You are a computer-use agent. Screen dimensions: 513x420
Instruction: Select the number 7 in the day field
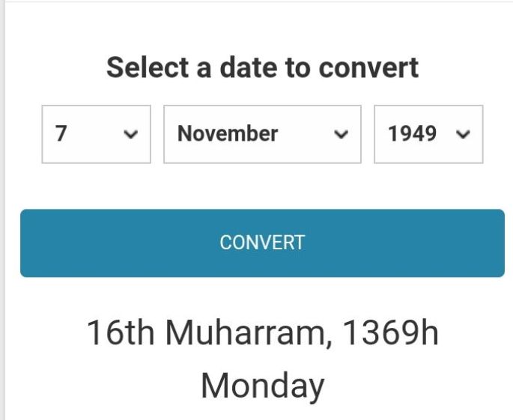coord(61,134)
